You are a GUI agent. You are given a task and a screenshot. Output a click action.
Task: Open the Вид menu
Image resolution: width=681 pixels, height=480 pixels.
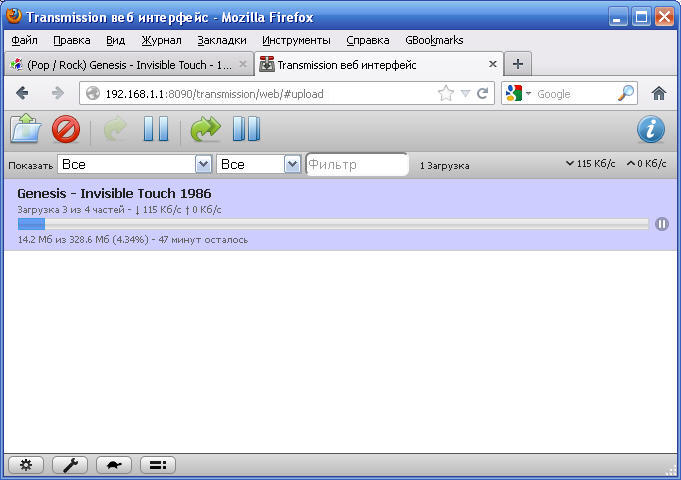coord(116,40)
